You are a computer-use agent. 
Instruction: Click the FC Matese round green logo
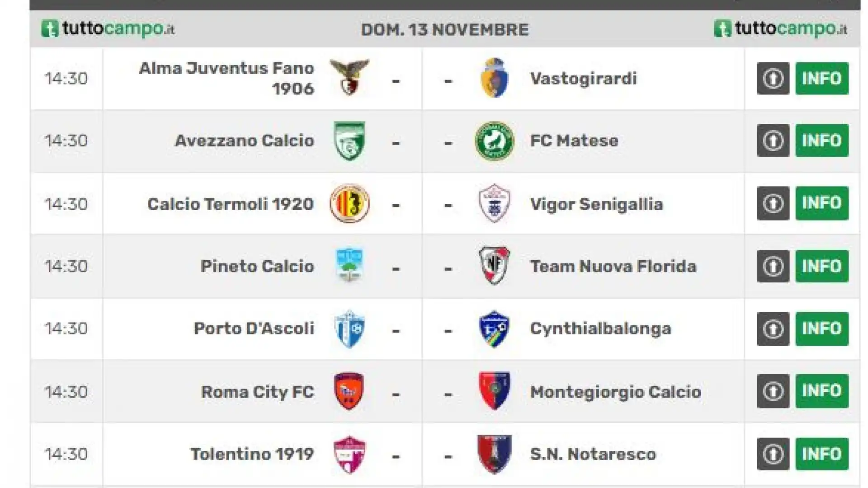[x=494, y=141]
